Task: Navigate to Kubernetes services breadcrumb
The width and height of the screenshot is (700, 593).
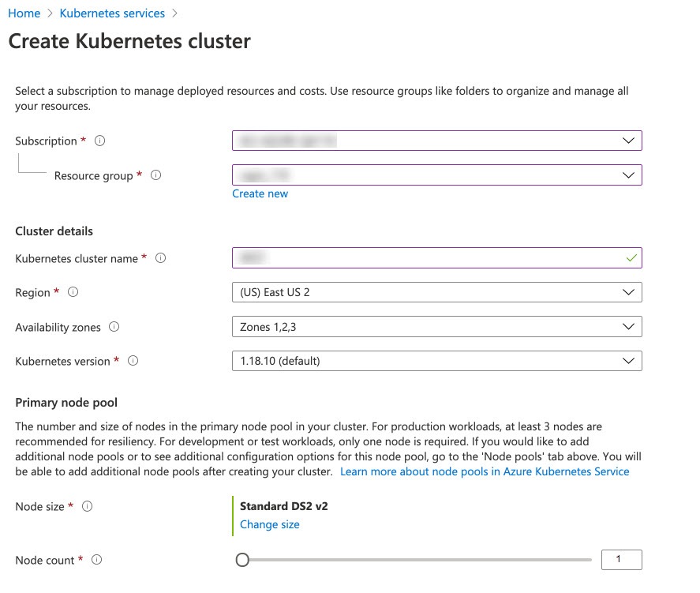Action: coord(112,13)
